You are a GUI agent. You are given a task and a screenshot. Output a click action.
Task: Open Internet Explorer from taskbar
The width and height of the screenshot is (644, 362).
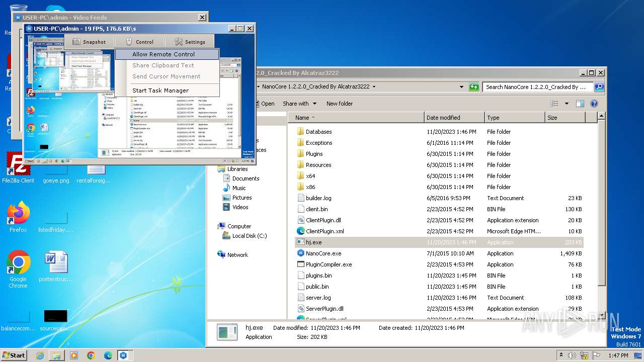coord(40,355)
